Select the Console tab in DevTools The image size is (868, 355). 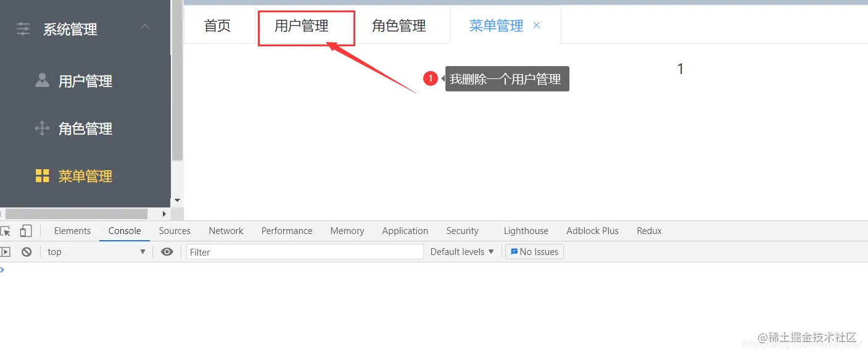(125, 231)
